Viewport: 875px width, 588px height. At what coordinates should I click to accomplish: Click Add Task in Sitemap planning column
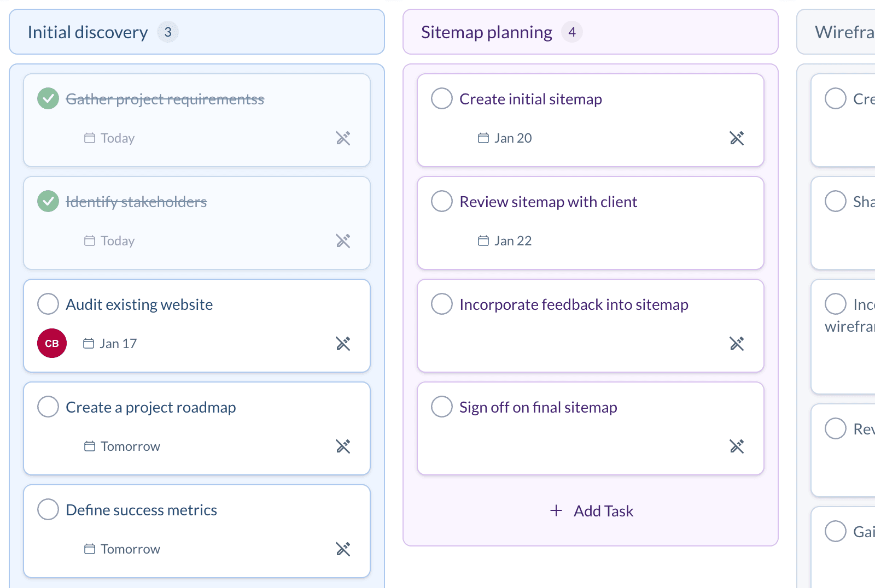point(590,510)
